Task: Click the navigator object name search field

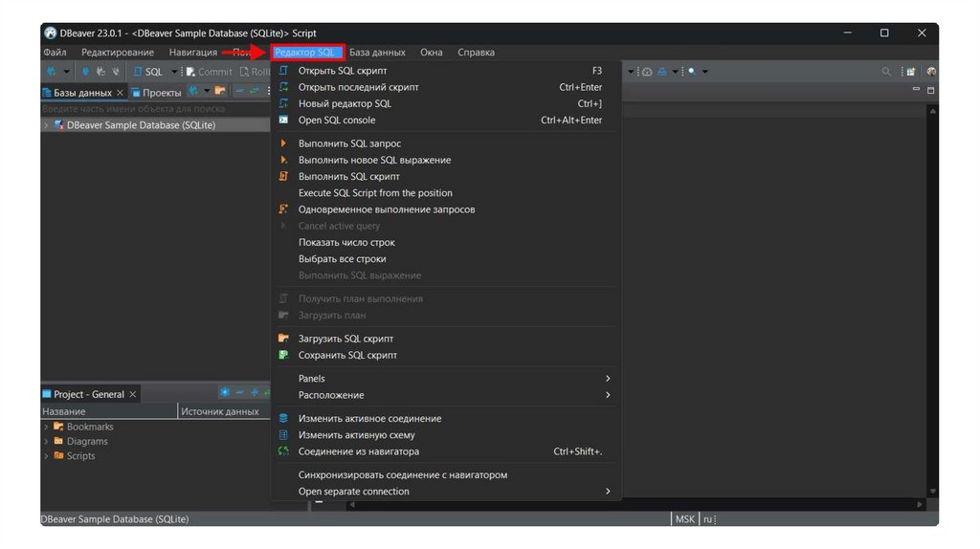Action: point(155,109)
